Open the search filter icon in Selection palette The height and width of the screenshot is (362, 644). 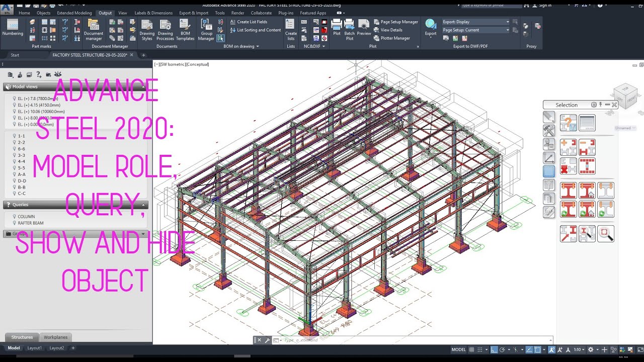(x=569, y=123)
